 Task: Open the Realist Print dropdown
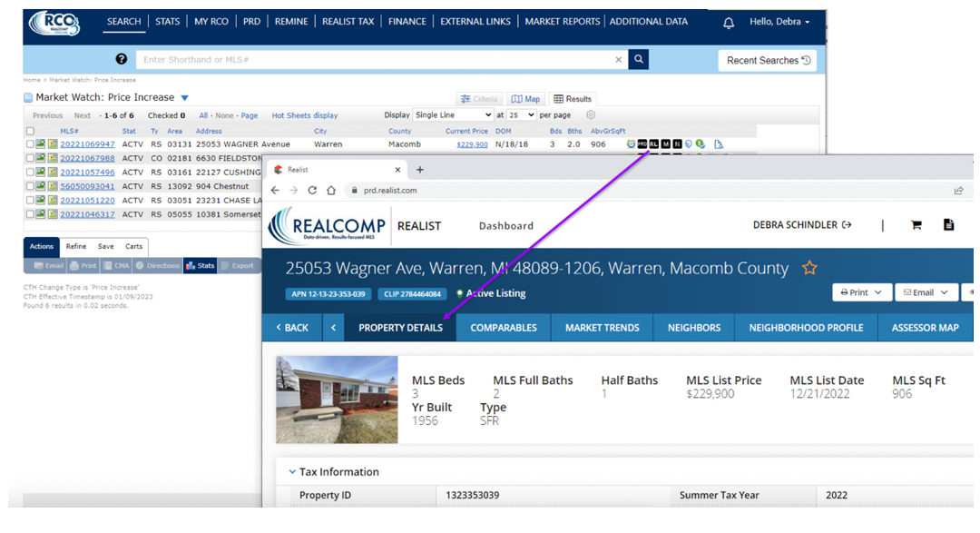[861, 292]
